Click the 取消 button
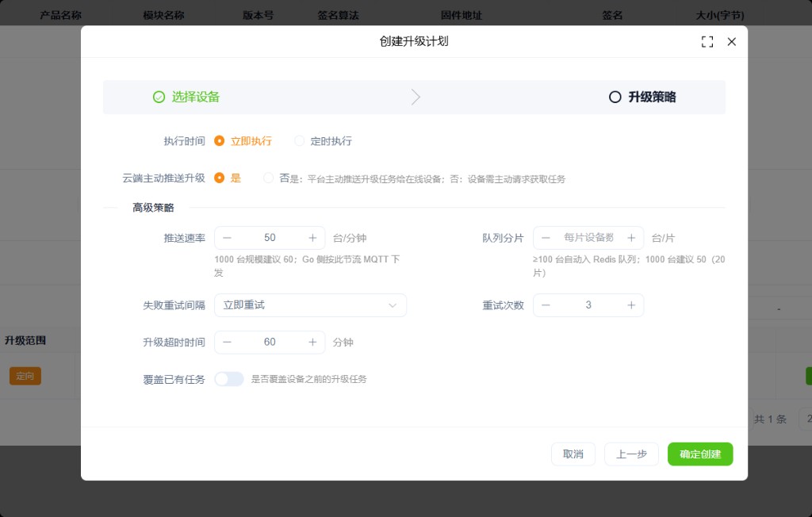The width and height of the screenshot is (812, 517). coord(573,454)
